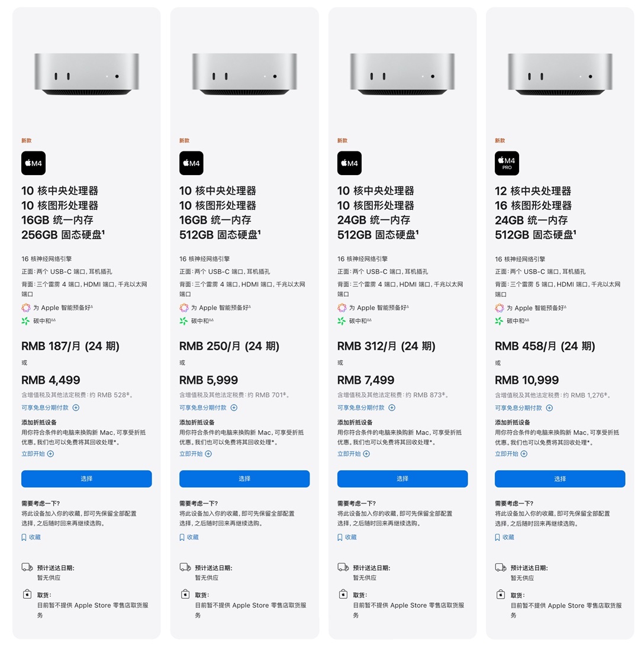Click the Mac mini image of RMB 5,999 model
The width and height of the screenshot is (644, 646).
[x=244, y=74]
